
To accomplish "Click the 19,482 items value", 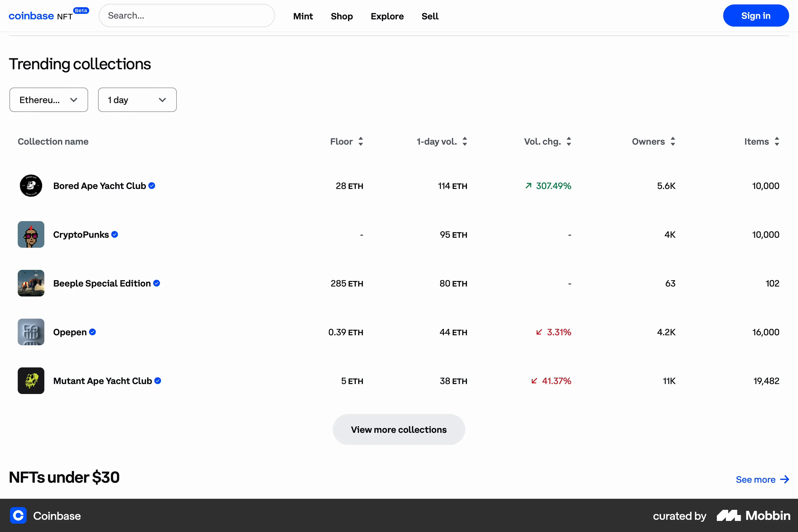I will (x=766, y=381).
